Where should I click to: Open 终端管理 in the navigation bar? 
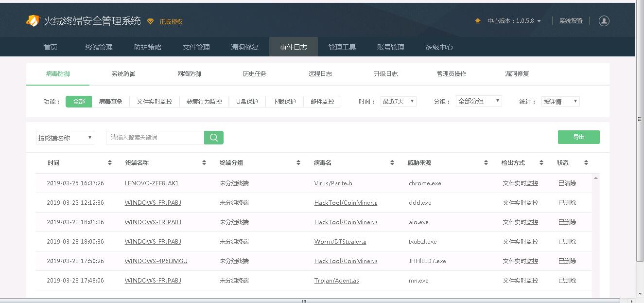[99, 47]
